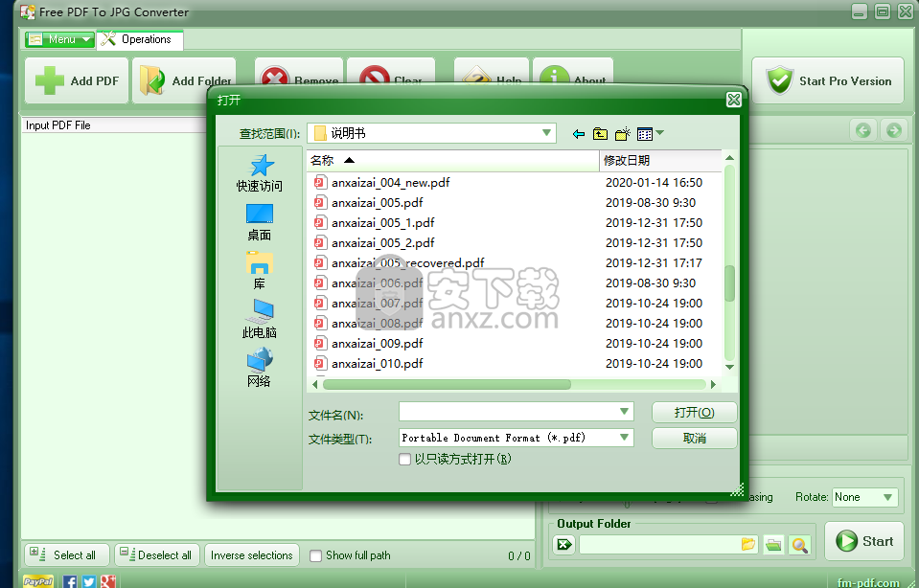Click the Add Folder button

[184, 80]
